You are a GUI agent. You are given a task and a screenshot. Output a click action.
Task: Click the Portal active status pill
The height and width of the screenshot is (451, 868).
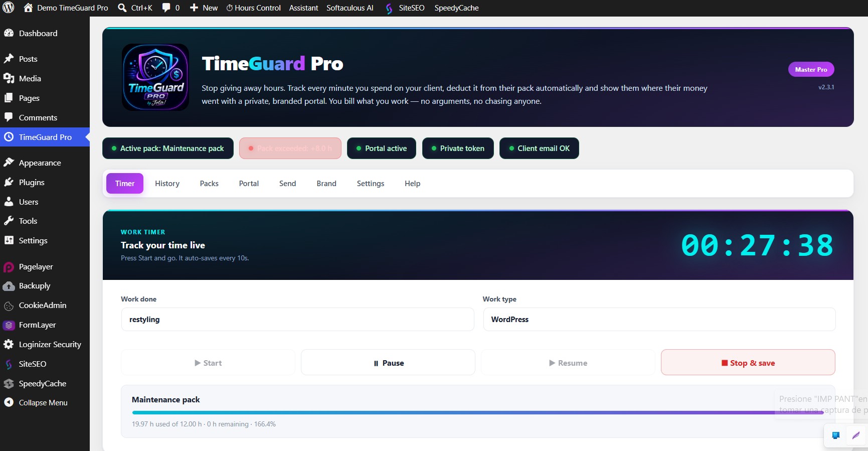click(x=382, y=148)
